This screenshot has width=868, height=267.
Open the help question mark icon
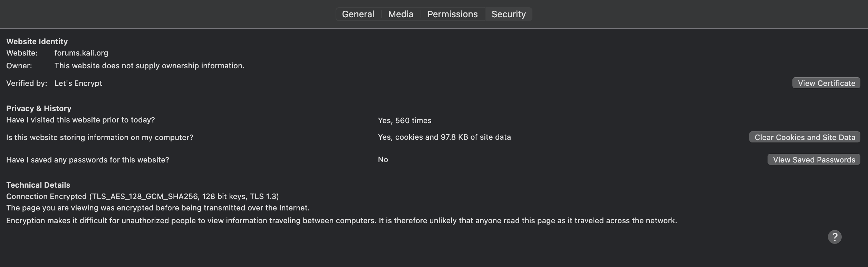tap(835, 237)
